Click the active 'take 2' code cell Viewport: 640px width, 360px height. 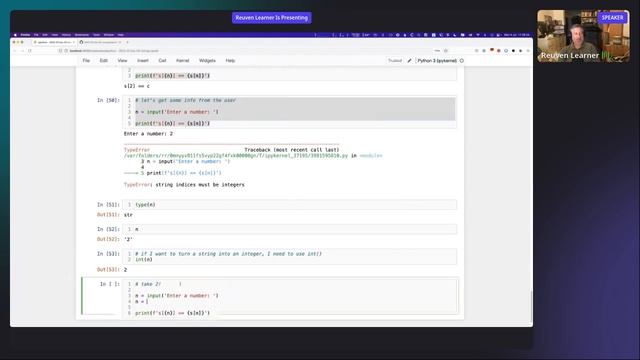pos(290,298)
